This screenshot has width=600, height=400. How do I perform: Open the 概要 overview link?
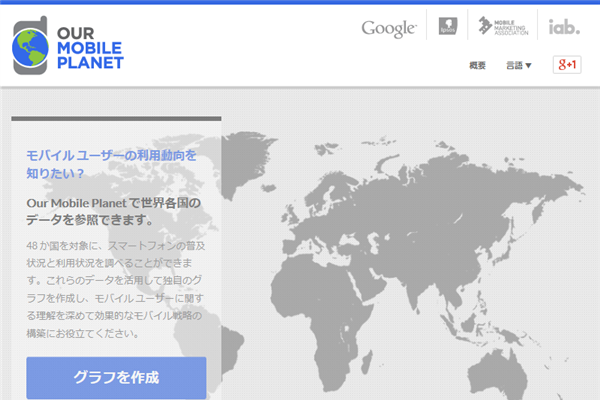tap(477, 65)
